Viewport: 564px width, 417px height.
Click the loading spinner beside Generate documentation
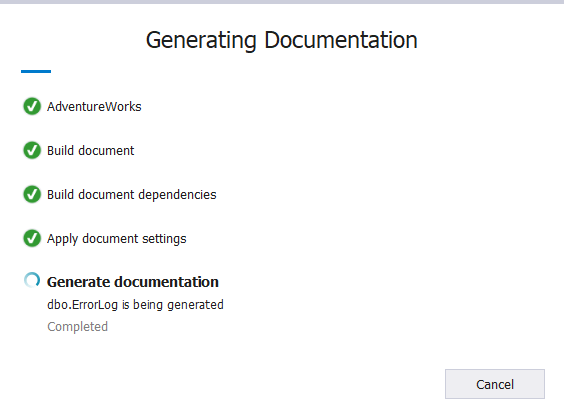32,280
